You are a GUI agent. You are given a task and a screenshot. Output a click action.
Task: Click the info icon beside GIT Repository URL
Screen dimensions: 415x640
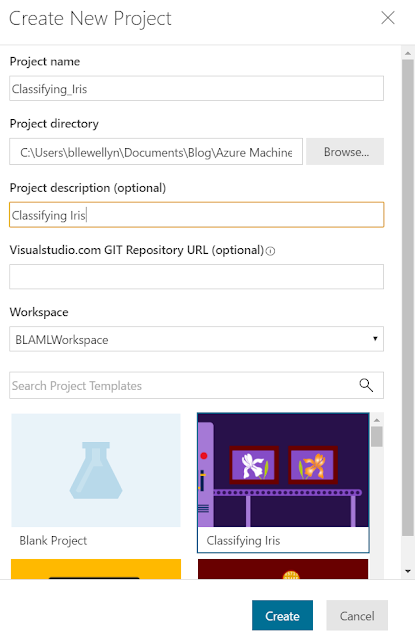pos(270,251)
